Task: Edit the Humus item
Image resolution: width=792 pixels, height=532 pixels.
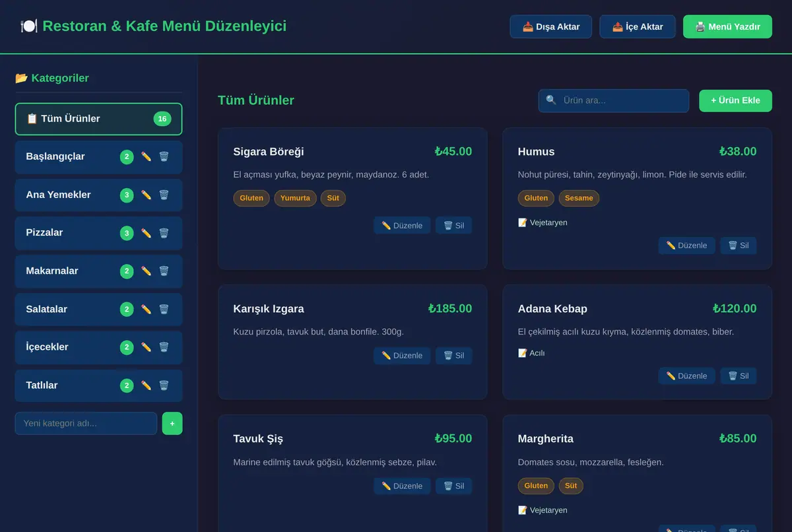Action: coord(686,246)
